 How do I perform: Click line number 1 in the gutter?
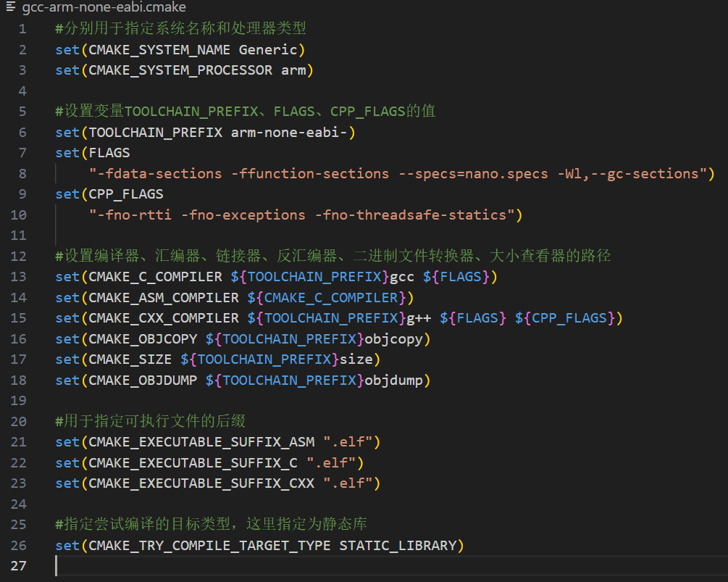tap(22, 29)
